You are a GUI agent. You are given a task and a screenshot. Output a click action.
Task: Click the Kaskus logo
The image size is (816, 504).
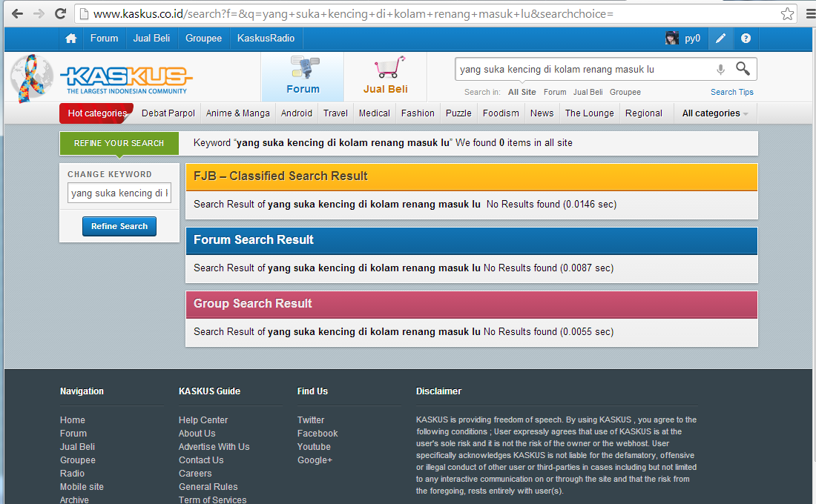126,79
